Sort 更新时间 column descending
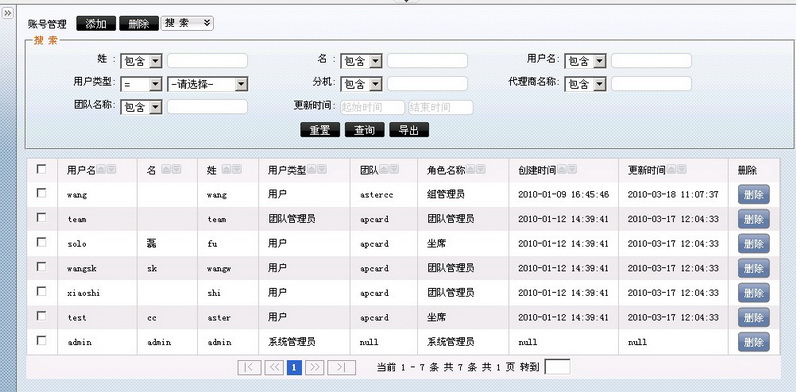 tap(681, 170)
